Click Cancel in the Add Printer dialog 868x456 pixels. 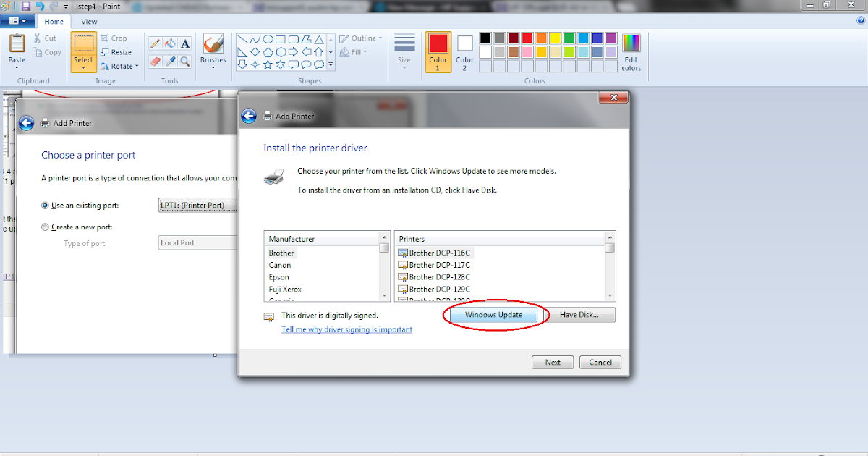pos(600,362)
